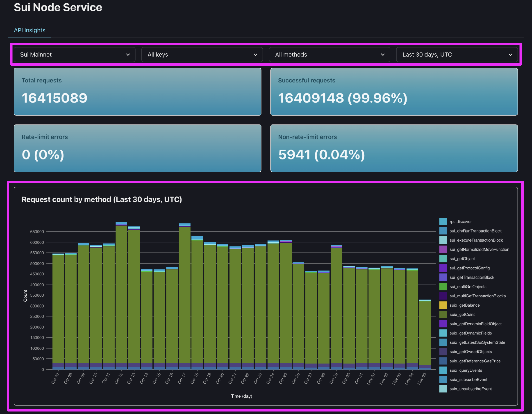Click the suix_getBalance yellow legend swatch
The height and width of the screenshot is (414, 532).
pos(443,305)
